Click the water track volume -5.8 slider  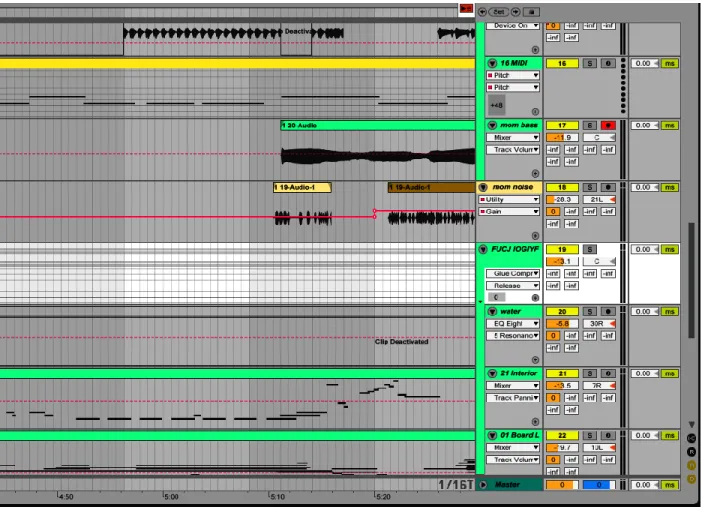tap(562, 323)
